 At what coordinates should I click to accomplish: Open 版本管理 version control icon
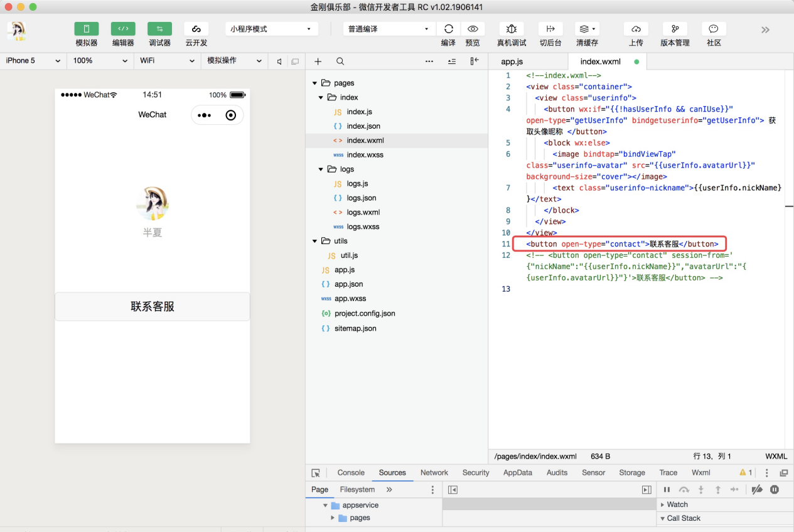[x=675, y=29]
